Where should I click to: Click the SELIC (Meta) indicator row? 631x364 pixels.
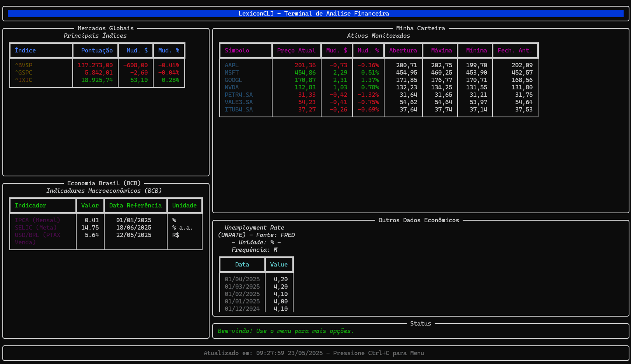(36, 228)
